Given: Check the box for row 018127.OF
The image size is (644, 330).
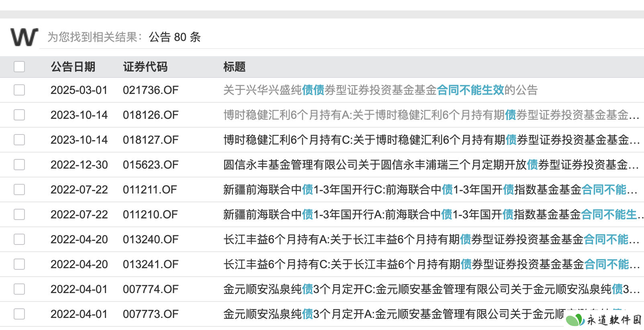Looking at the screenshot, I should click(19, 140).
